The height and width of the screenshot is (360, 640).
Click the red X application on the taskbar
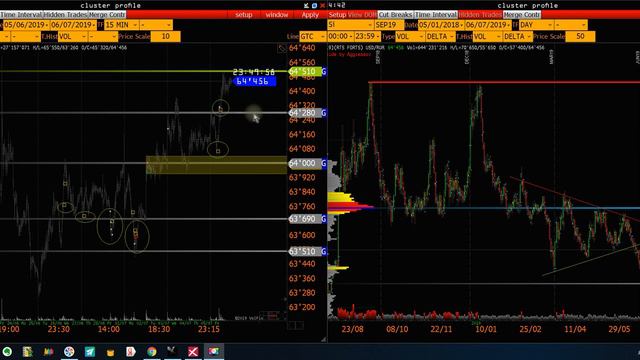coord(193,351)
